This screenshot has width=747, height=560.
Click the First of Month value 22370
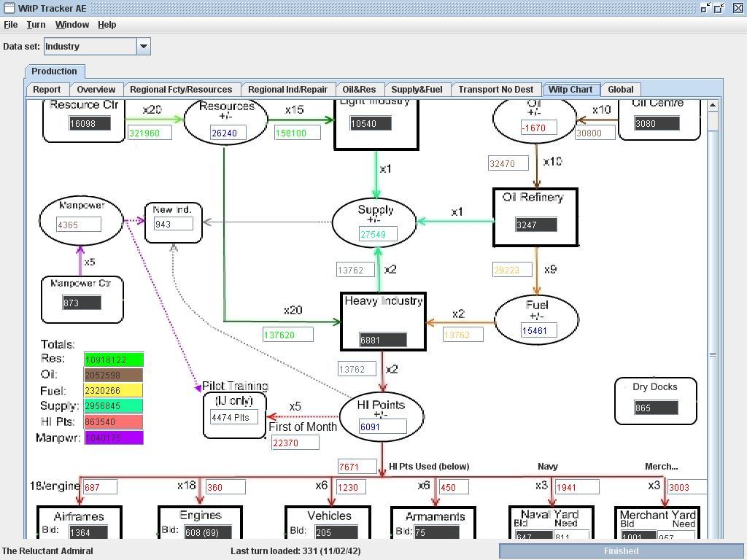(x=295, y=443)
